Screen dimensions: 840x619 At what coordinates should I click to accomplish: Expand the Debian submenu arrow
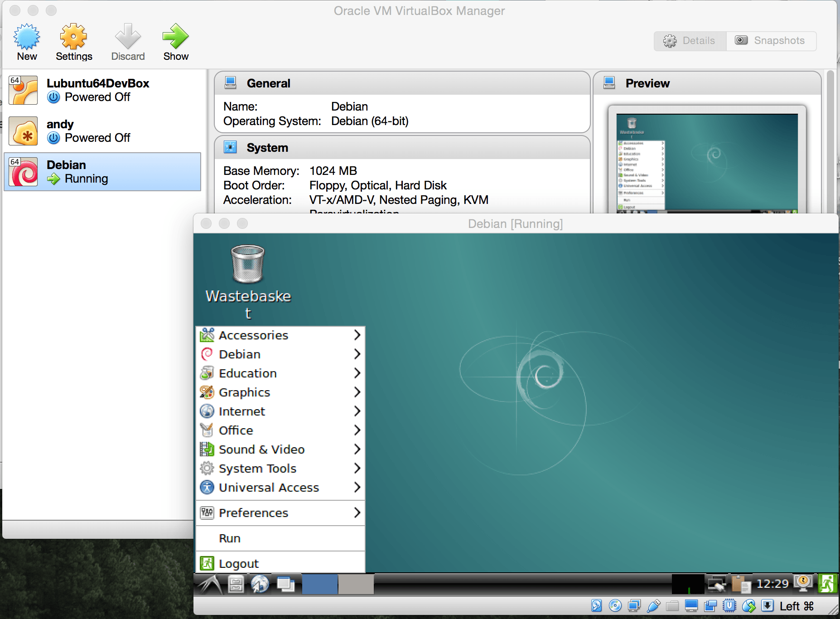pos(357,354)
